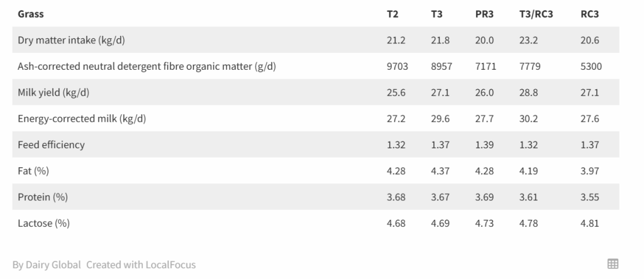Click the By Dairy Global credit
Image resolution: width=644 pixels, height=279 pixels.
point(47,265)
